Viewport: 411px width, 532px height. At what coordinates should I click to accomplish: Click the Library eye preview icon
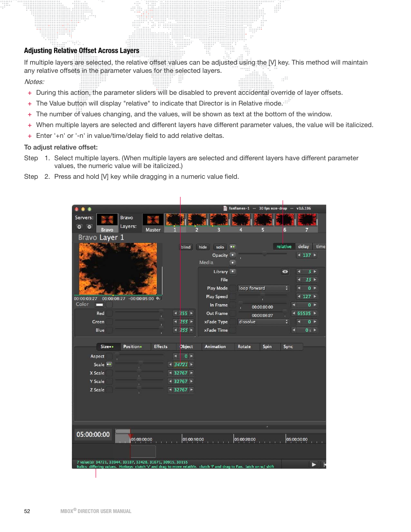[285, 272]
